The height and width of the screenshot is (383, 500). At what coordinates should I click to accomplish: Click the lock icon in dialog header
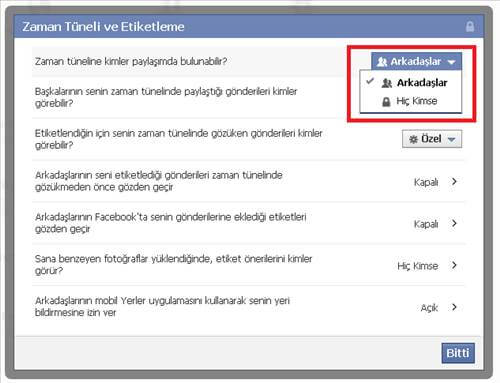pos(470,26)
